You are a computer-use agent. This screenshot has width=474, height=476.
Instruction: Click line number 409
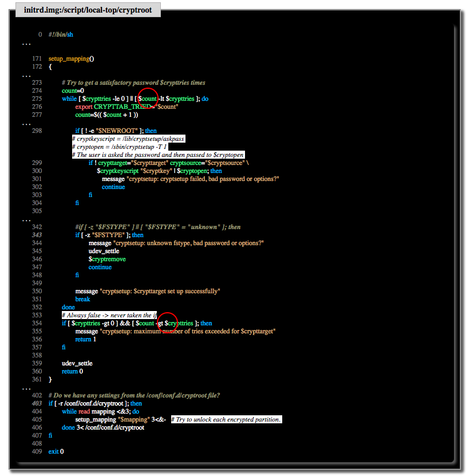[37, 451]
